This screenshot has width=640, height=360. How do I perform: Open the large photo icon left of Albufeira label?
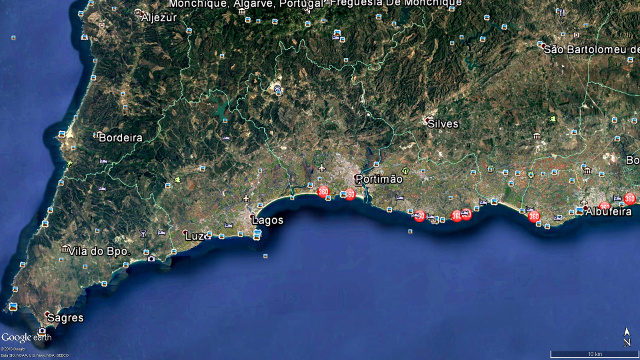(580, 211)
